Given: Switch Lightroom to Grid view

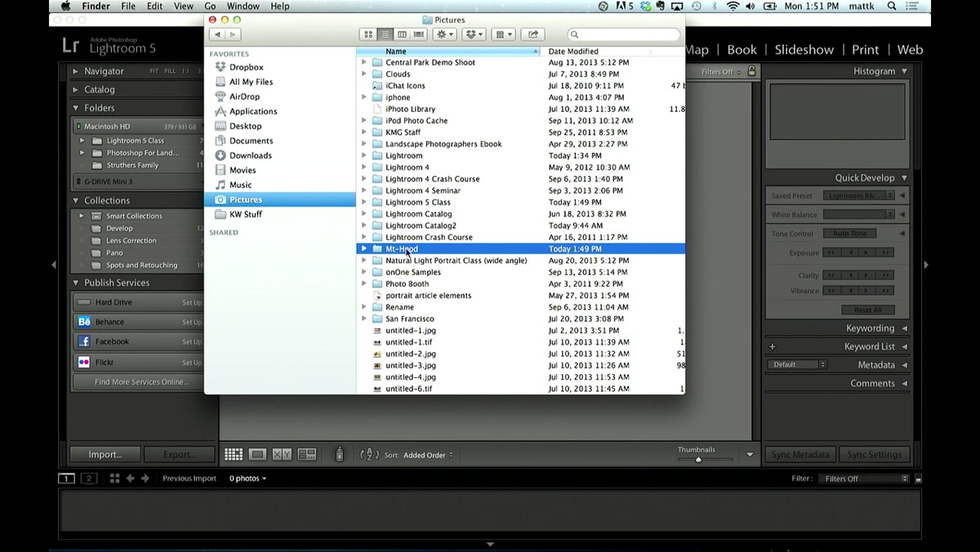Looking at the screenshot, I should [x=234, y=455].
